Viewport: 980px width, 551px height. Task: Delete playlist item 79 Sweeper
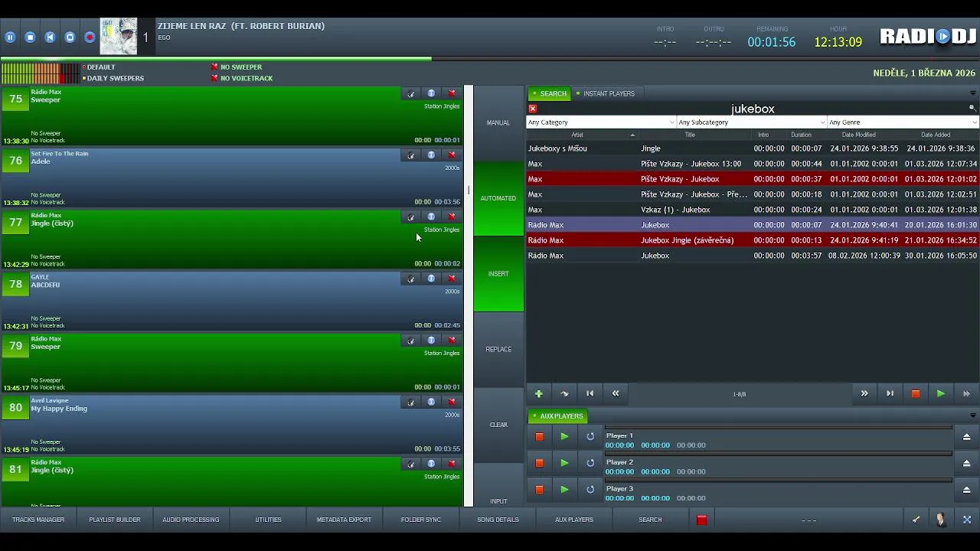pyautogui.click(x=452, y=341)
